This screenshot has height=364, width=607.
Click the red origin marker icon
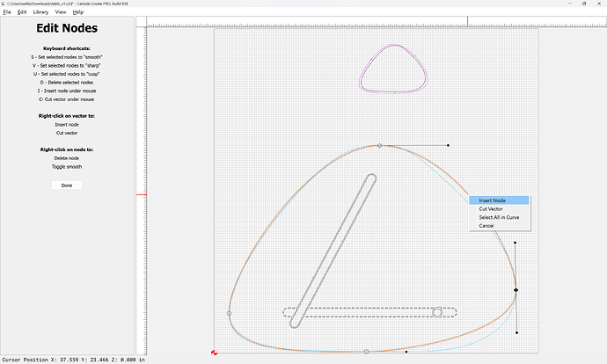tap(215, 353)
